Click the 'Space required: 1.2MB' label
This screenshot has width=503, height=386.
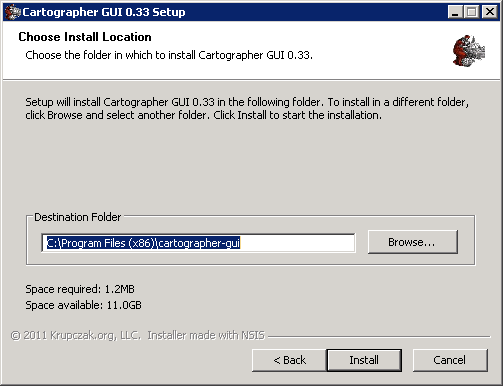coord(80,289)
